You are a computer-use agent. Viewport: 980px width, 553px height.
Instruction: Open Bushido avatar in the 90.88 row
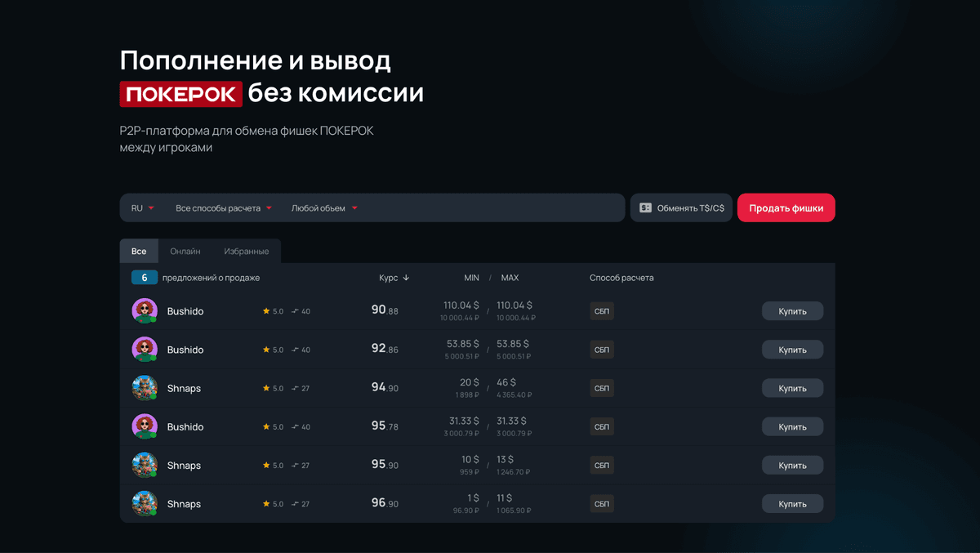145,310
